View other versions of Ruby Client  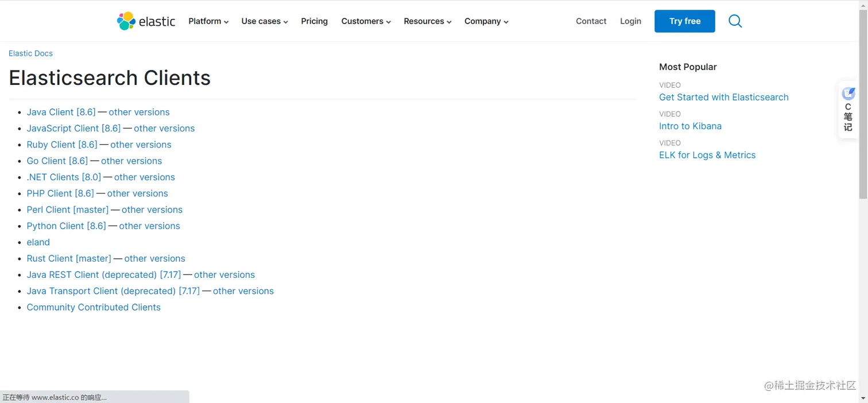click(141, 145)
